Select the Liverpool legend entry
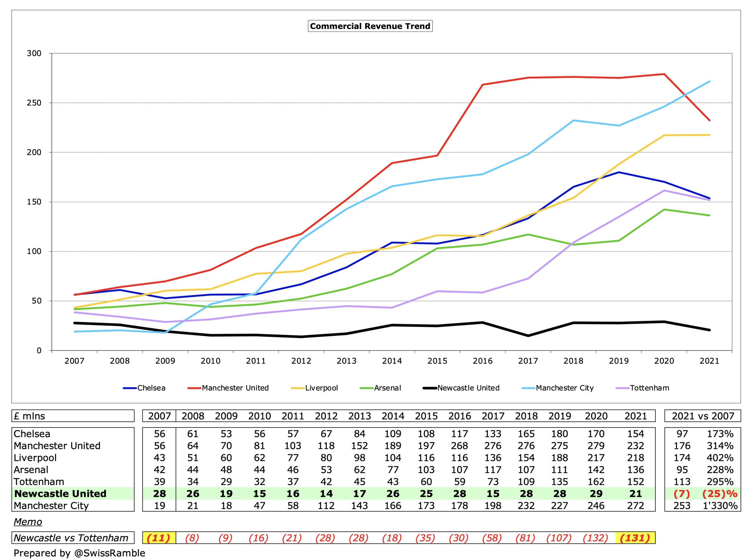Screen dimensions: 752x560 (x=314, y=388)
